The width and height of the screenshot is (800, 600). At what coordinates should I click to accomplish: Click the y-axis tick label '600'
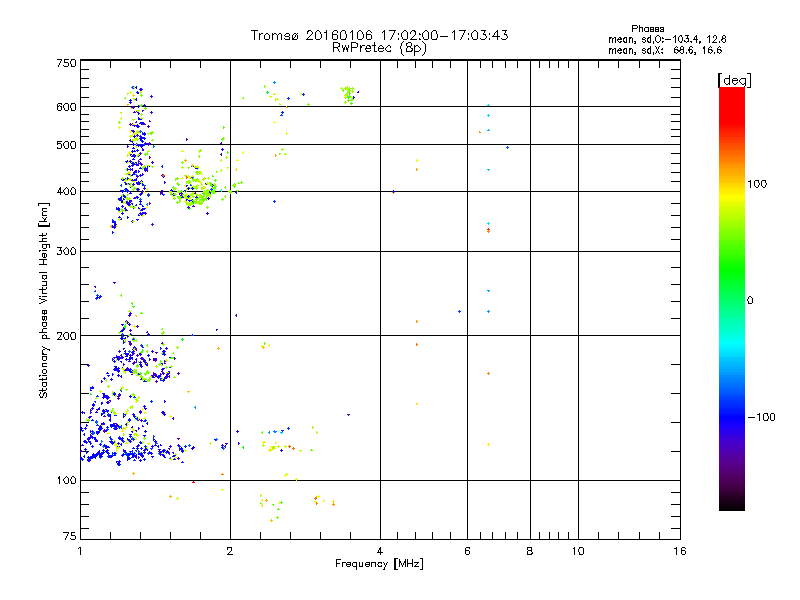[x=66, y=107]
